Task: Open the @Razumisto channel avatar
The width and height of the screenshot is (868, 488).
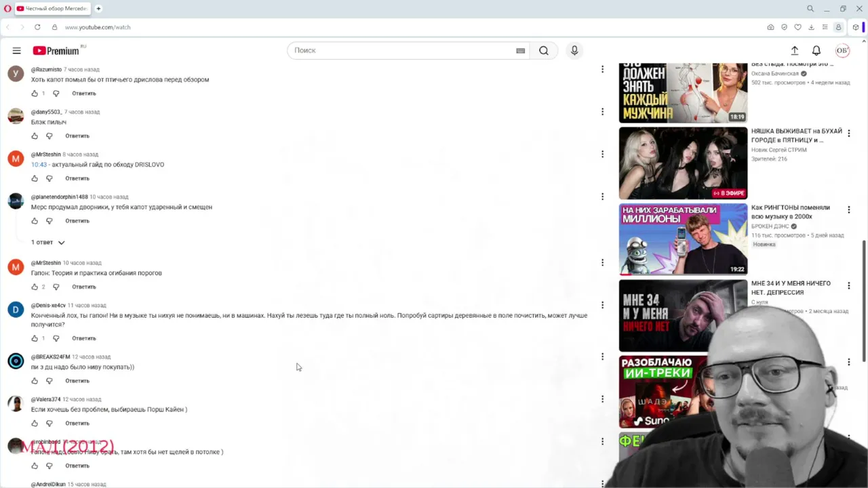Action: pyautogui.click(x=16, y=74)
